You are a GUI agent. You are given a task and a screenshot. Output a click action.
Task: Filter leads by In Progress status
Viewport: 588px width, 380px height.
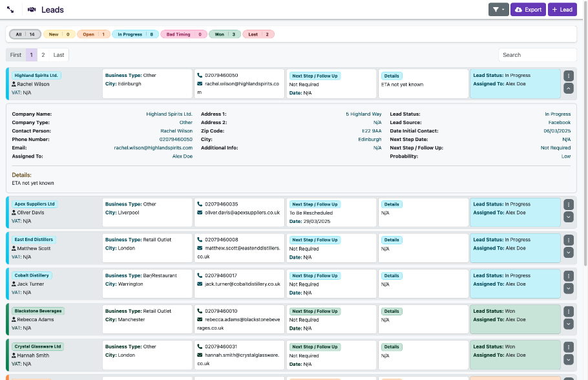[136, 34]
